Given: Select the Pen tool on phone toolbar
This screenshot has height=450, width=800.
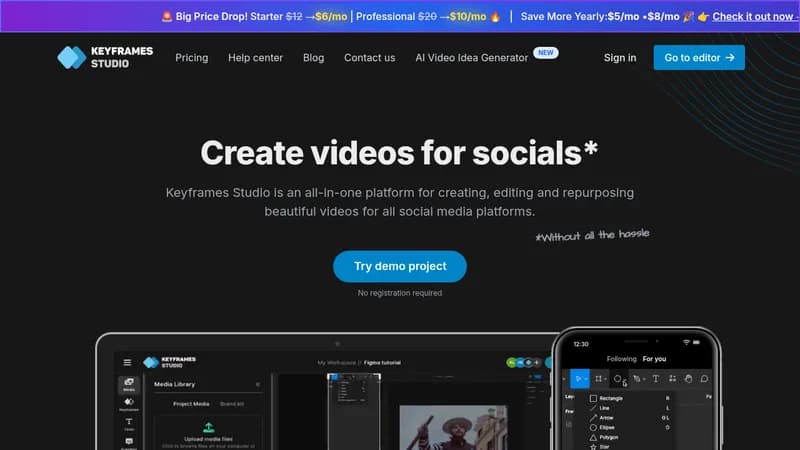Looking at the screenshot, I should click(x=638, y=379).
